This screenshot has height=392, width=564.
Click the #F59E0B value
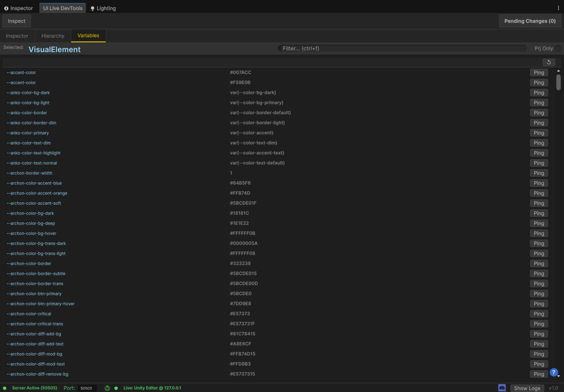coord(240,82)
